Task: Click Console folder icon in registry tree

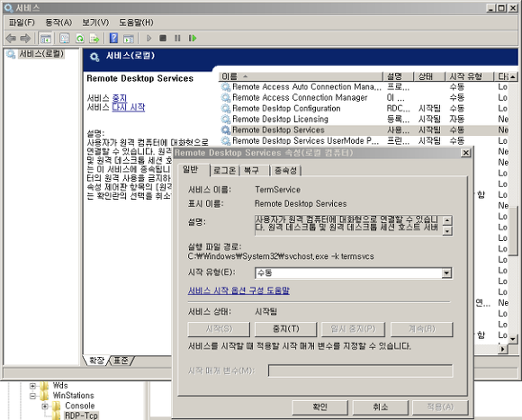Action: coord(57,406)
